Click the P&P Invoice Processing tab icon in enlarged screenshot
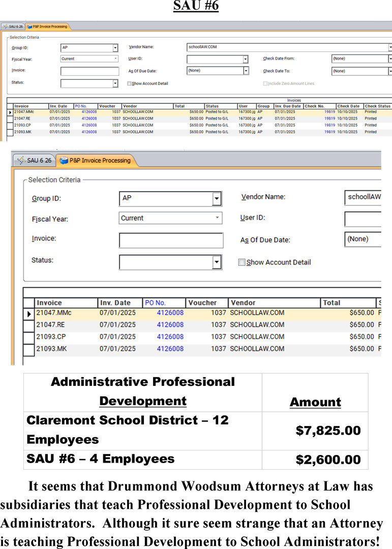392x549 pixels. 64,161
